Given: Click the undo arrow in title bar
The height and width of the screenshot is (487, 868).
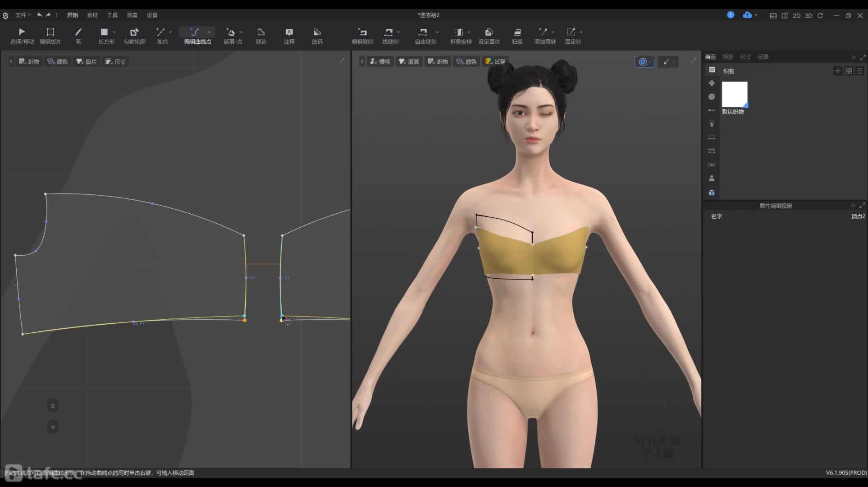Looking at the screenshot, I should pos(40,15).
